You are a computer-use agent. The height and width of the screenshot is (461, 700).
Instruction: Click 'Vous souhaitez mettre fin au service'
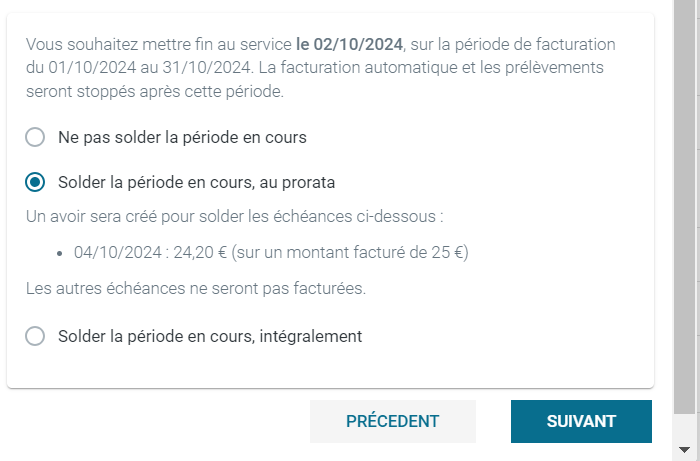coord(159,45)
